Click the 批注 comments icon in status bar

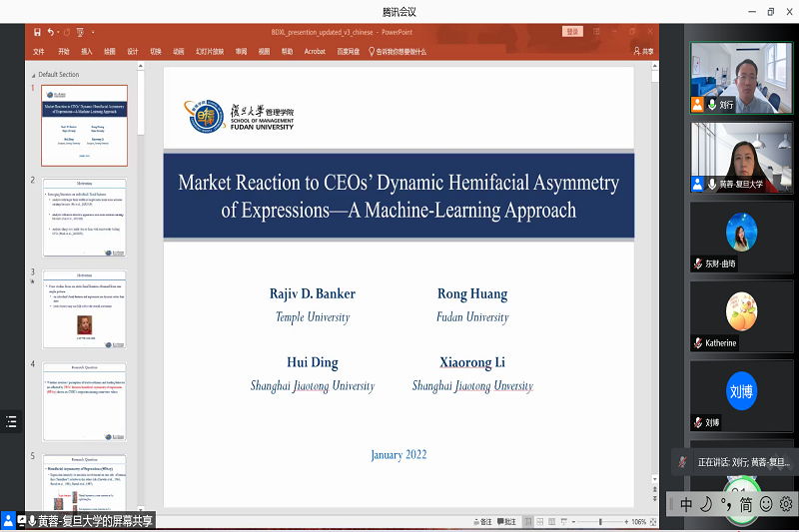(505, 521)
